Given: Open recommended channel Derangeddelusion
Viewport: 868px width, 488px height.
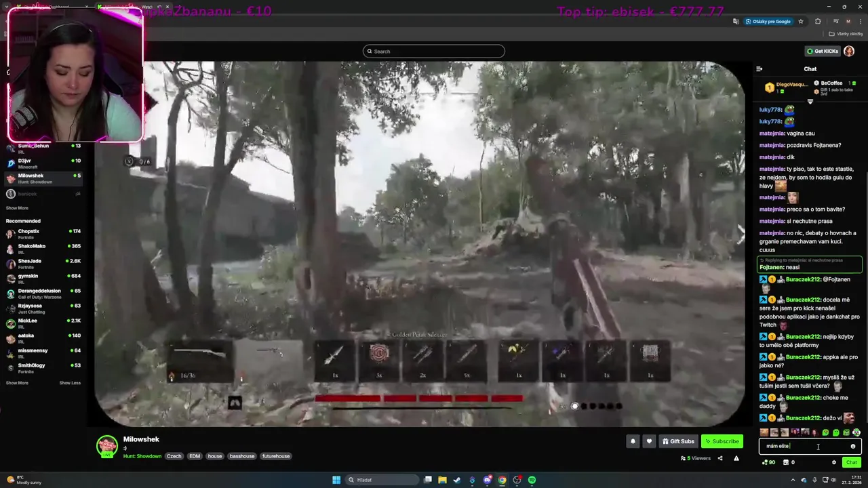Looking at the screenshot, I should coord(43,293).
